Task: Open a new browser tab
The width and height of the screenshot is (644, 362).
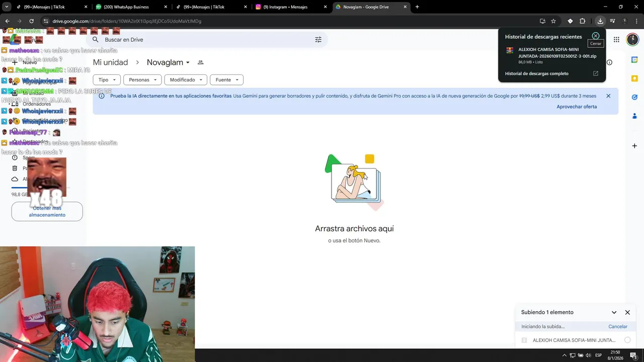Action: tap(417, 7)
